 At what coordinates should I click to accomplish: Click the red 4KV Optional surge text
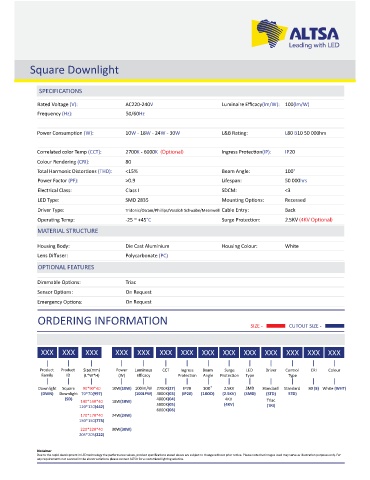tap(316, 220)
